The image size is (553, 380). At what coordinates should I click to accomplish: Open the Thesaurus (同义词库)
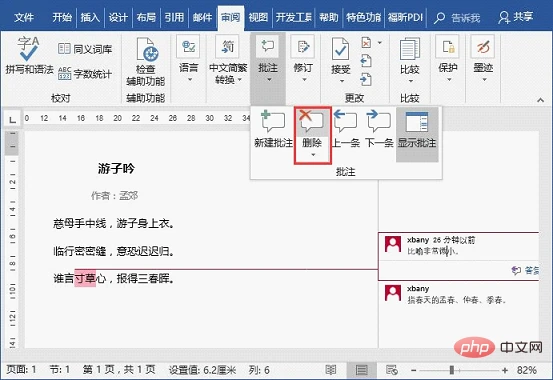85,49
